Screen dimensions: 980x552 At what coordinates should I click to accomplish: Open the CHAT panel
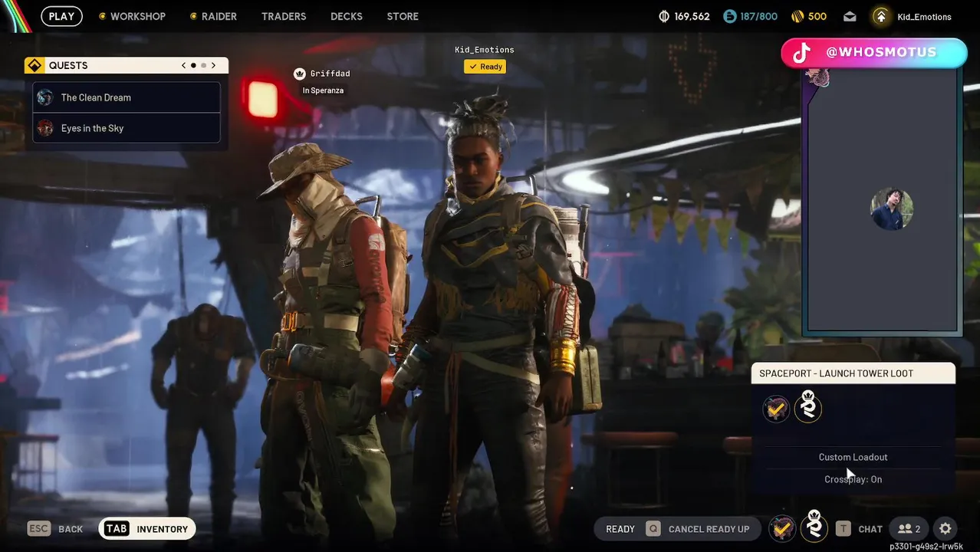click(870, 529)
